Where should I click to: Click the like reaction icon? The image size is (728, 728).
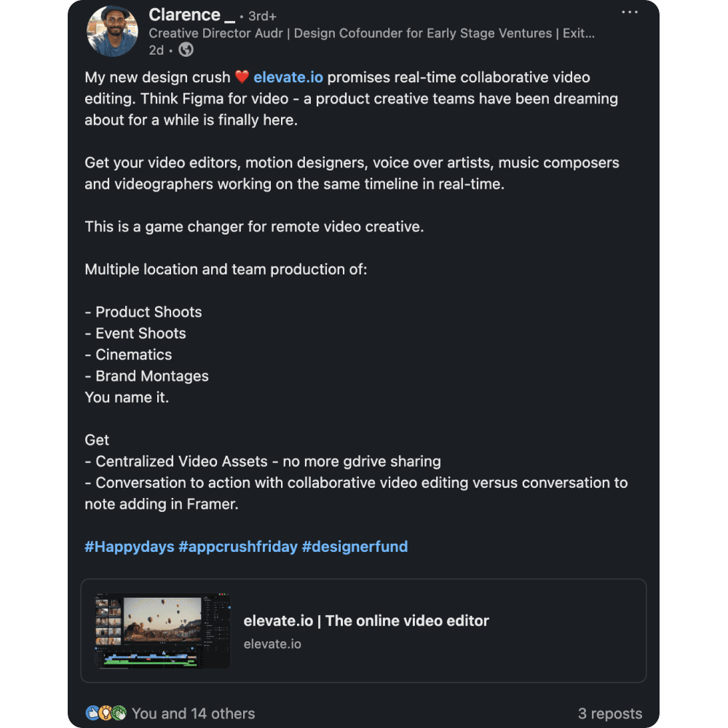click(92, 713)
